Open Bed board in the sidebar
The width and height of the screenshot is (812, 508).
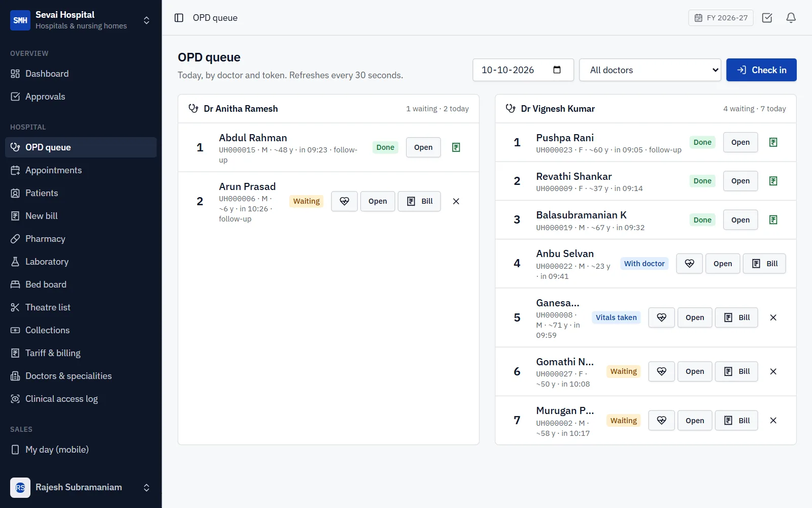[81, 284]
